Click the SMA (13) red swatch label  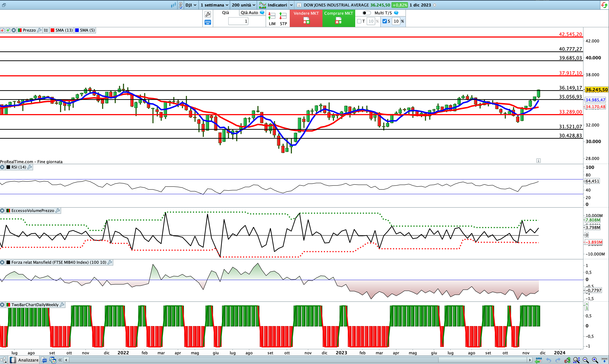point(62,30)
